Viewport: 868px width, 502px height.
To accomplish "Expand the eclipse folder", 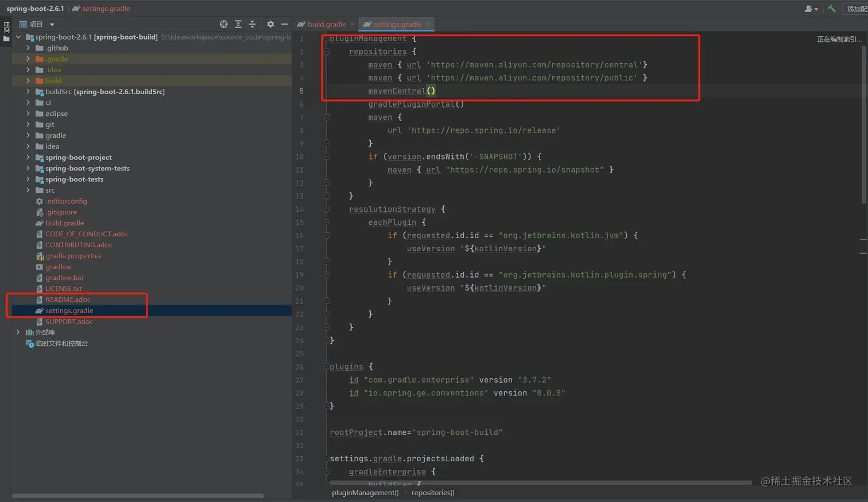I will (28, 113).
